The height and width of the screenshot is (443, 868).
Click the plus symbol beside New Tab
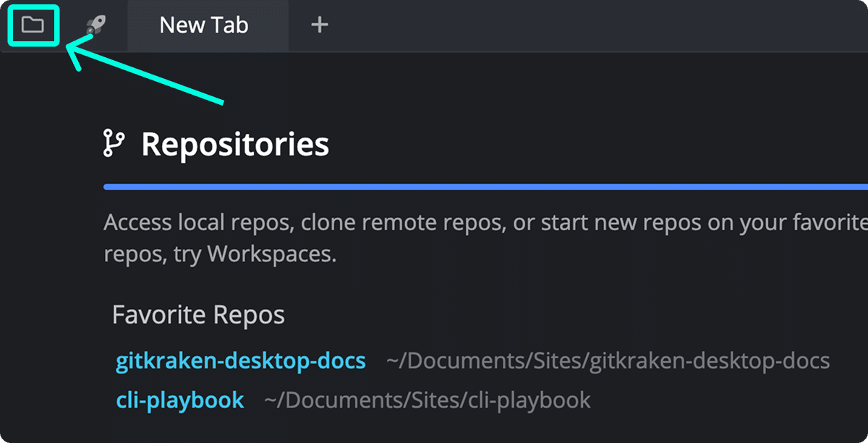(x=318, y=25)
